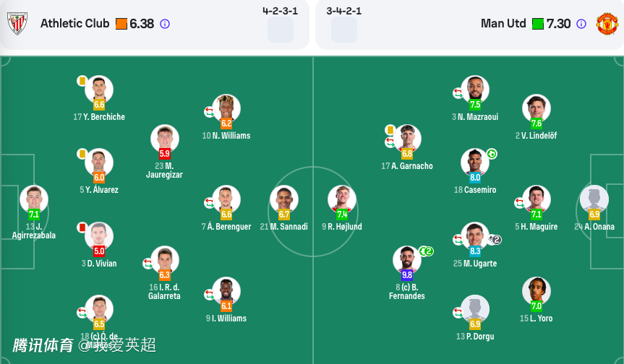Click M. Ugarte's assist boot icon
The height and width of the screenshot is (364, 624).
pos(495,240)
